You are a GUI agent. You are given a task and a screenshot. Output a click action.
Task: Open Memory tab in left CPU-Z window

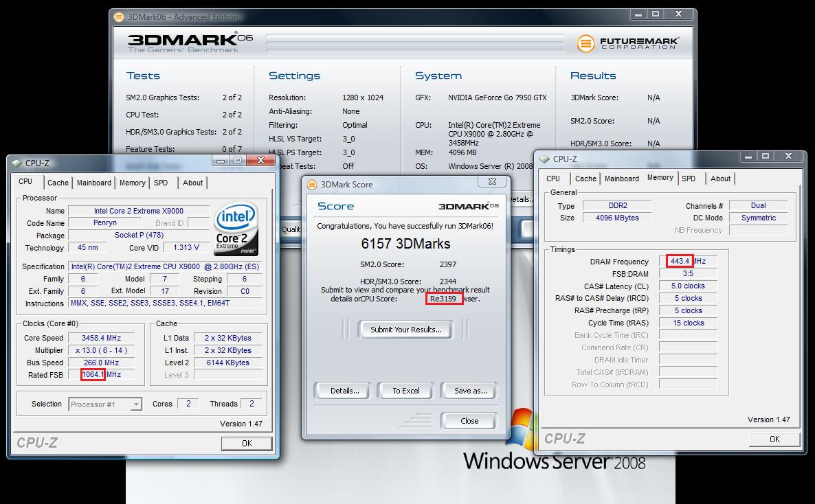[133, 183]
